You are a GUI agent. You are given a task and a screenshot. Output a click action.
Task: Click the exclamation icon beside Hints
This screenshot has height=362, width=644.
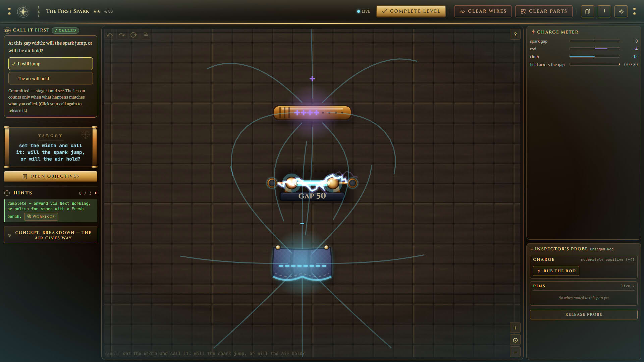pos(7,193)
